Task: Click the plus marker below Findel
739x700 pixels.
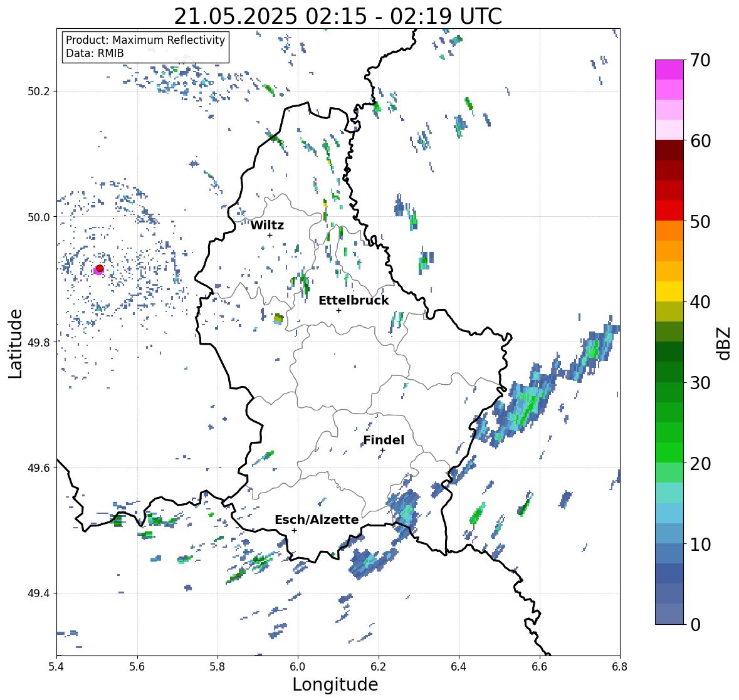Action: (x=383, y=451)
